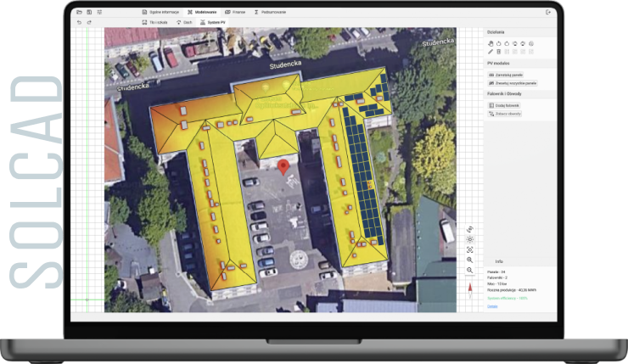The image size is (628, 364).
Task: Select the System PV sub-tab
Action: click(213, 22)
